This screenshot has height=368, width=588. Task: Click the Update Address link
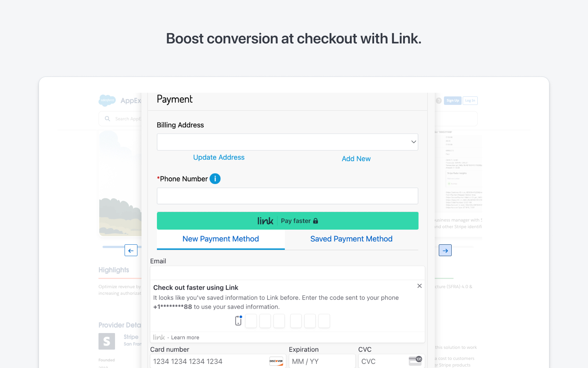coord(219,157)
